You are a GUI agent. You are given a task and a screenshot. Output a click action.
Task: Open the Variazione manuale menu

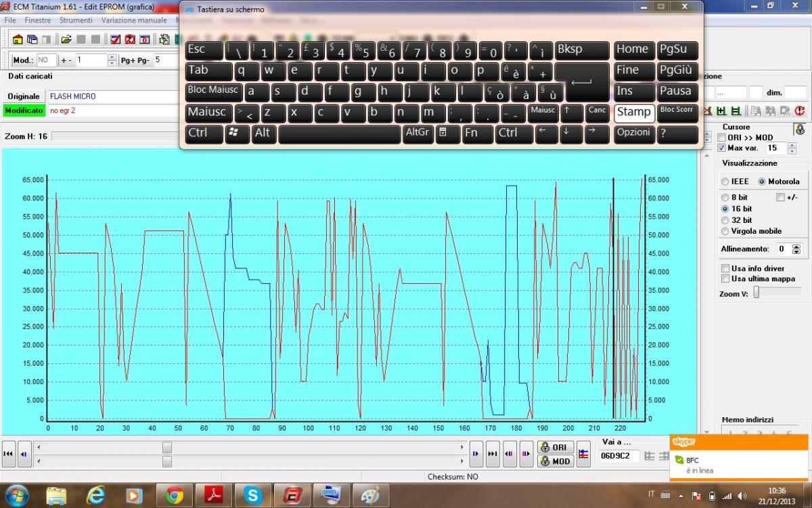coord(134,21)
